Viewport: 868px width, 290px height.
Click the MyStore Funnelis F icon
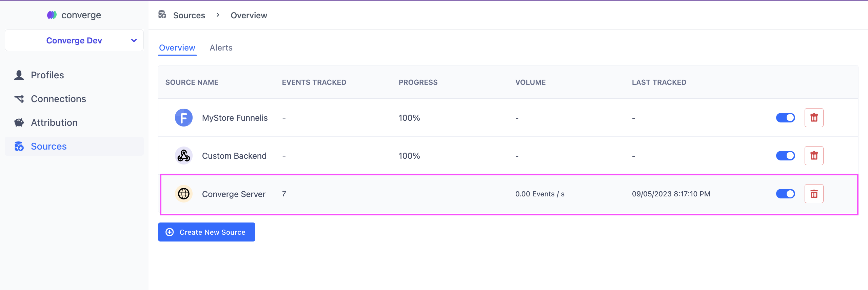point(184,118)
